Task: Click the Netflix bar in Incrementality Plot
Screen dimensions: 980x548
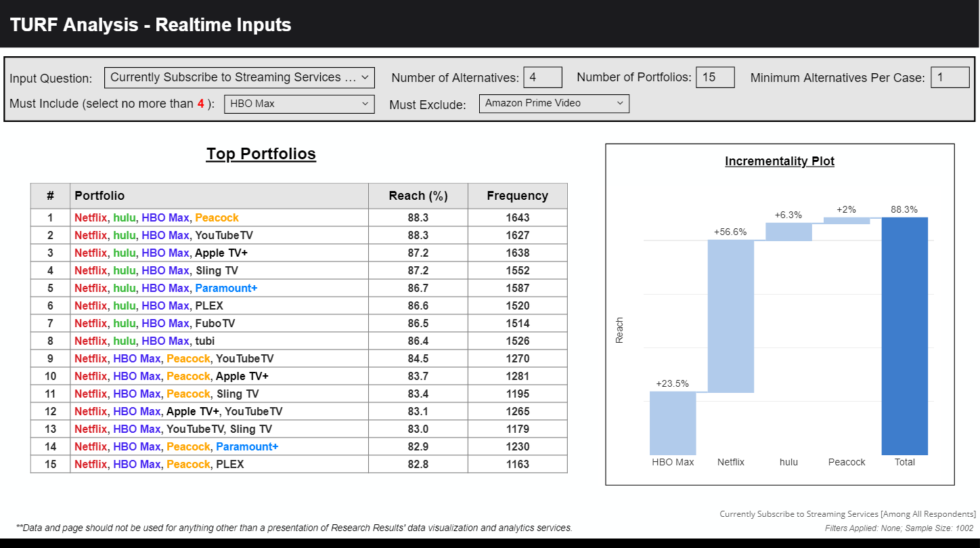Action: (731, 316)
